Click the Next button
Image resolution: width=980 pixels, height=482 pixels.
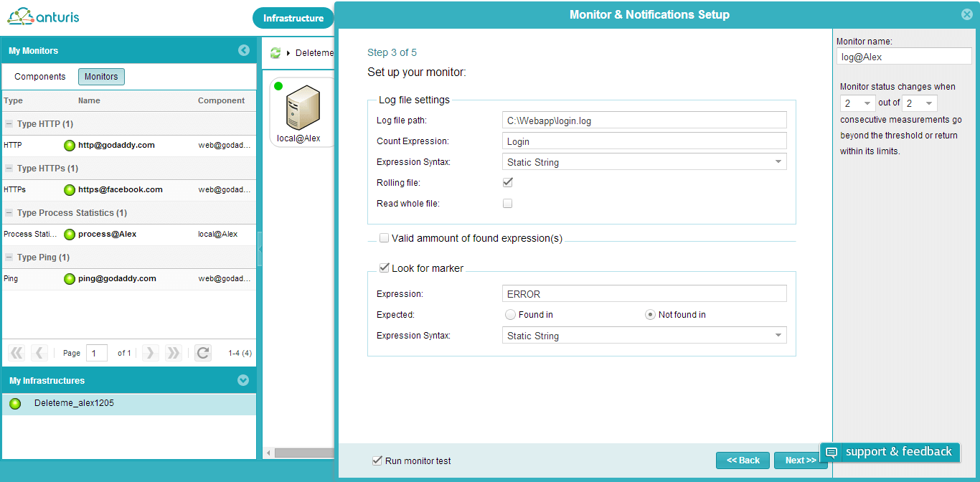click(x=800, y=460)
